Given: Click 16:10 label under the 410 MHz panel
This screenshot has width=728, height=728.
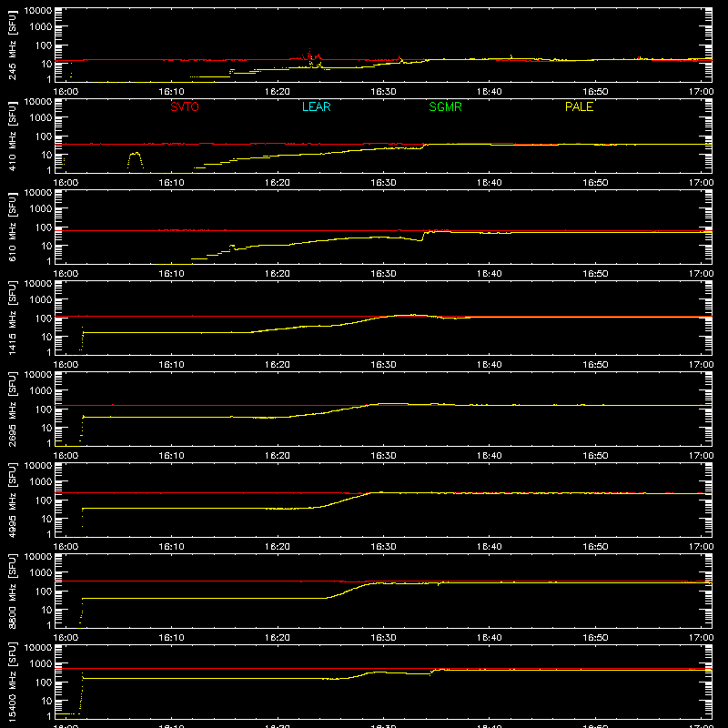Looking at the screenshot, I should (171, 183).
